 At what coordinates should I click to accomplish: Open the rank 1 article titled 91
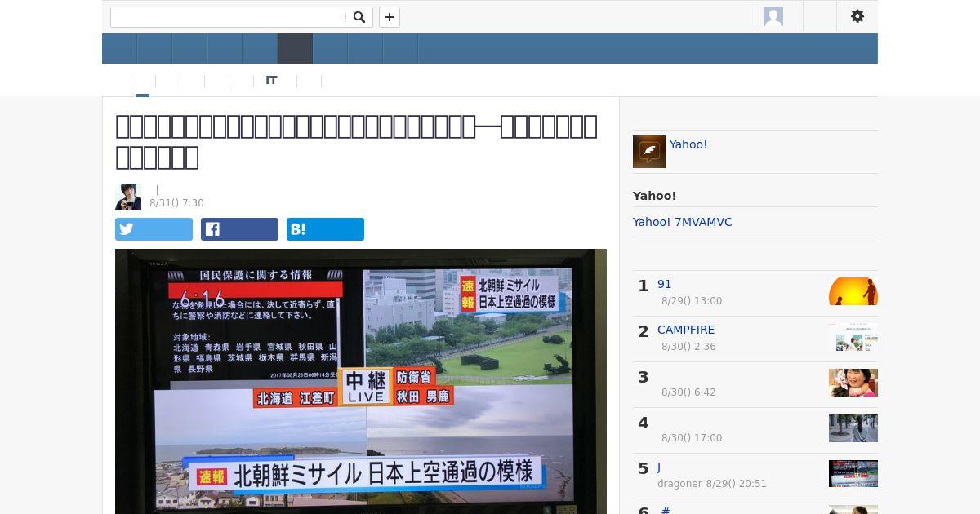click(665, 284)
